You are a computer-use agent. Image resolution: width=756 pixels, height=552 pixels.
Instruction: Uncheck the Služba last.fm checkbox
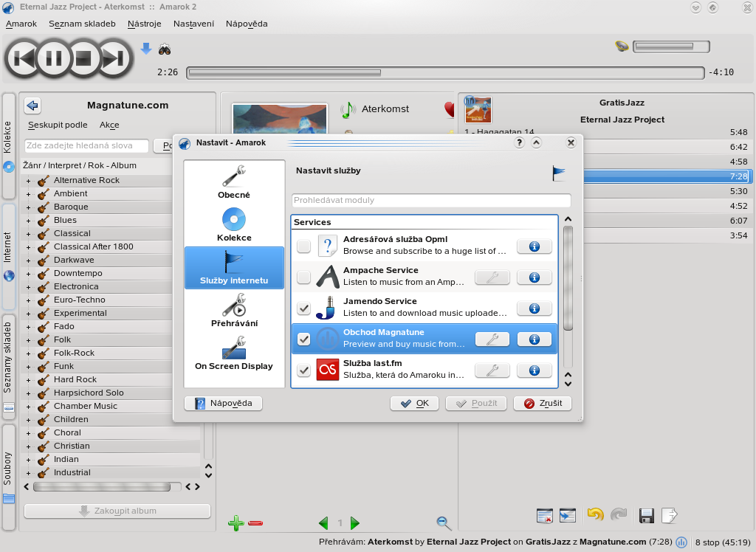(x=303, y=370)
